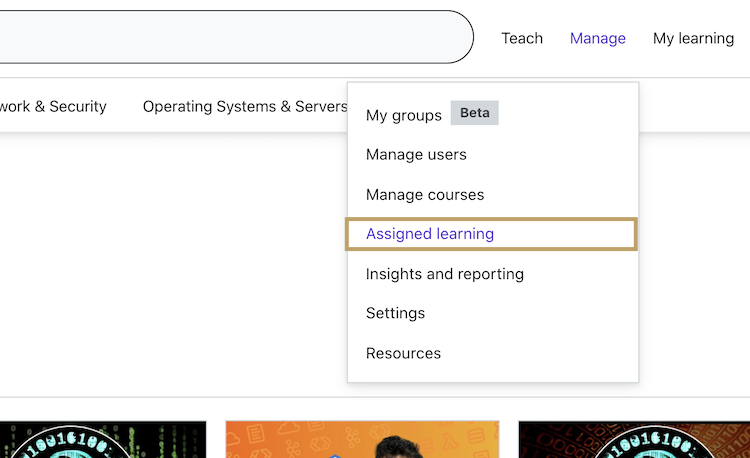Open the green matrix course thumbnail
Screen dimensions: 750x458
tap(102, 440)
